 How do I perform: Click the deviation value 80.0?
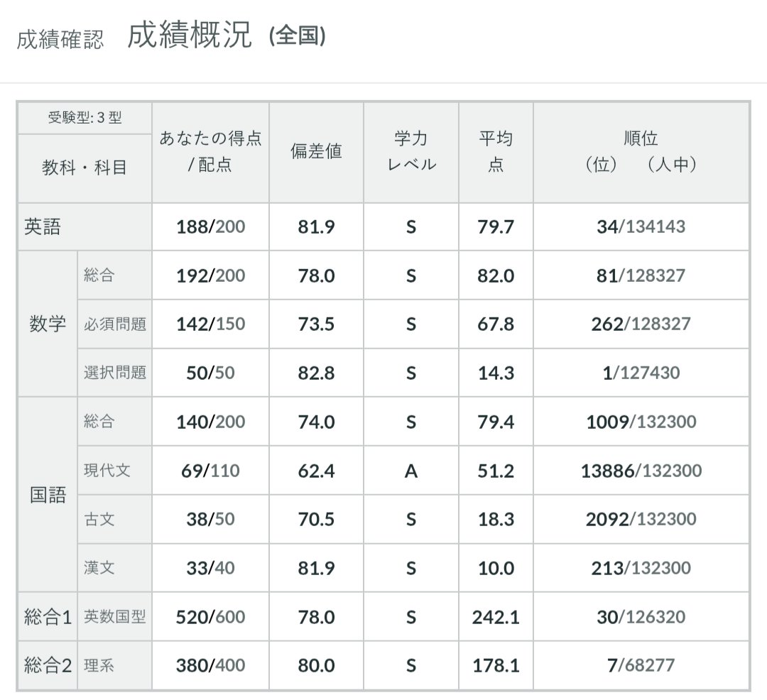316,665
